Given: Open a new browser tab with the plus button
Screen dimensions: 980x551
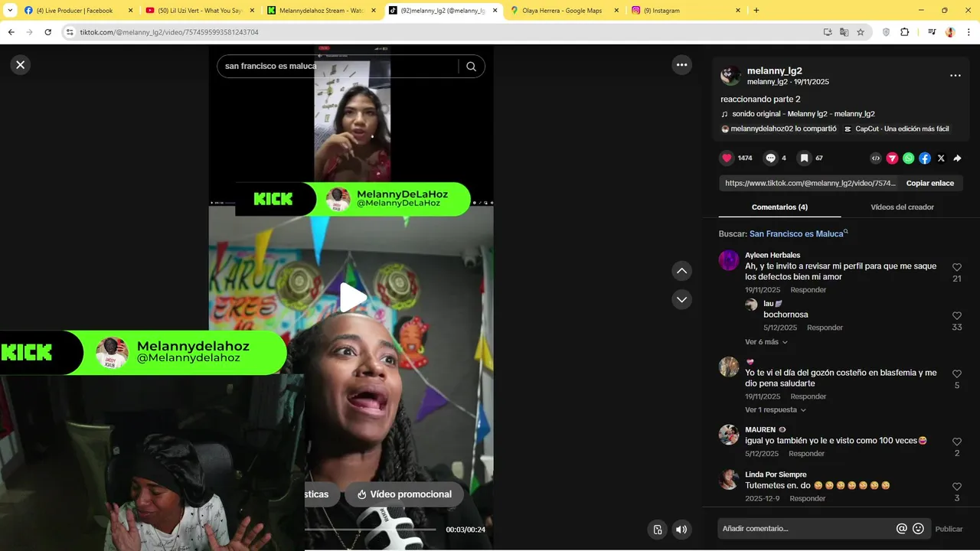Looking at the screenshot, I should click(756, 11).
